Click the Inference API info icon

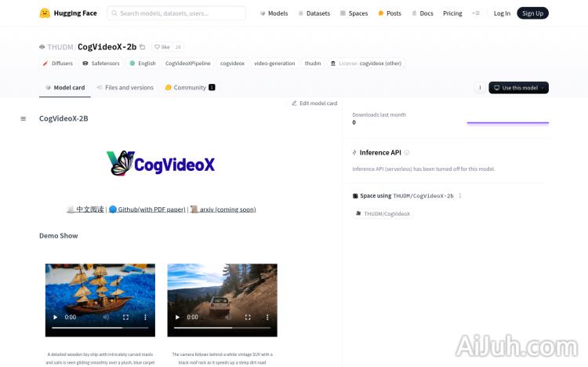pyautogui.click(x=406, y=152)
